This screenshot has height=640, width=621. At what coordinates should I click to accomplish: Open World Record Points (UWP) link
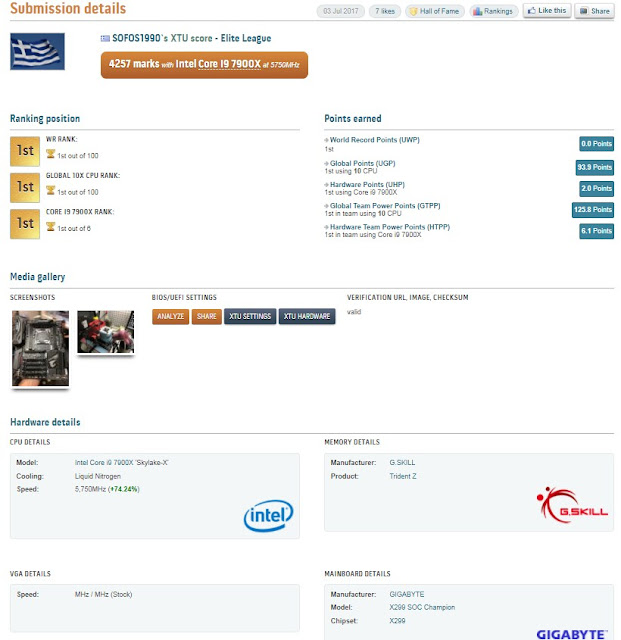374,140
